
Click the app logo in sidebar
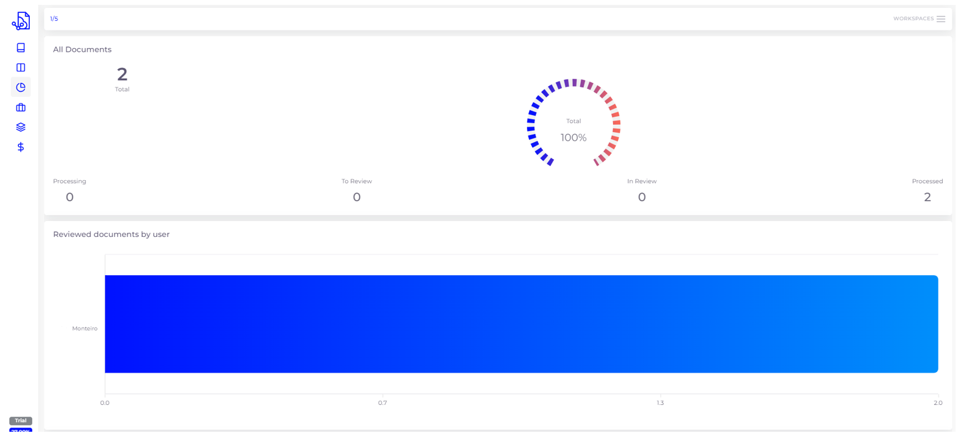point(21,21)
